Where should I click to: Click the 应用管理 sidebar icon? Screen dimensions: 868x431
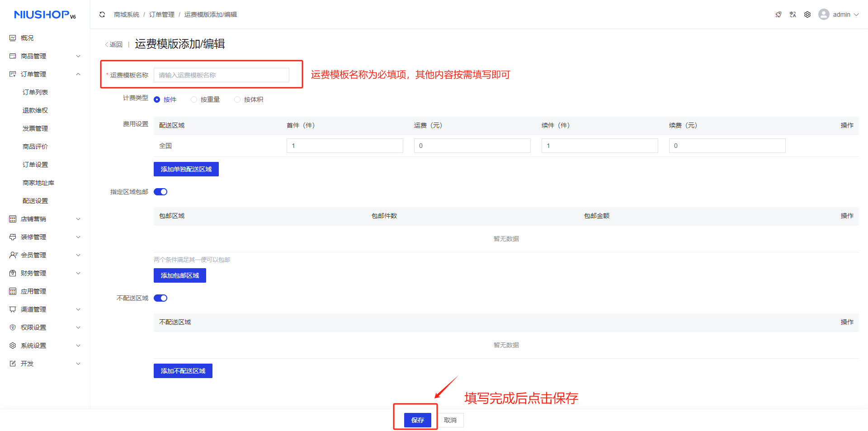pyautogui.click(x=13, y=291)
